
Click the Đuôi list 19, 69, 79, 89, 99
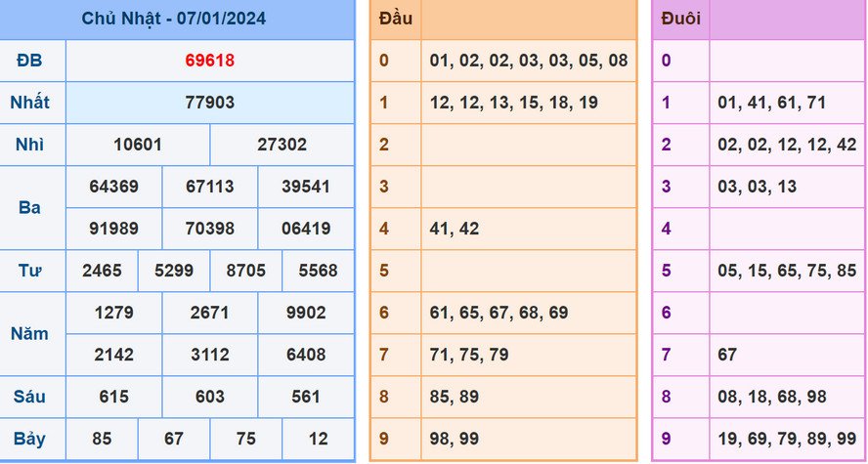[786, 439]
